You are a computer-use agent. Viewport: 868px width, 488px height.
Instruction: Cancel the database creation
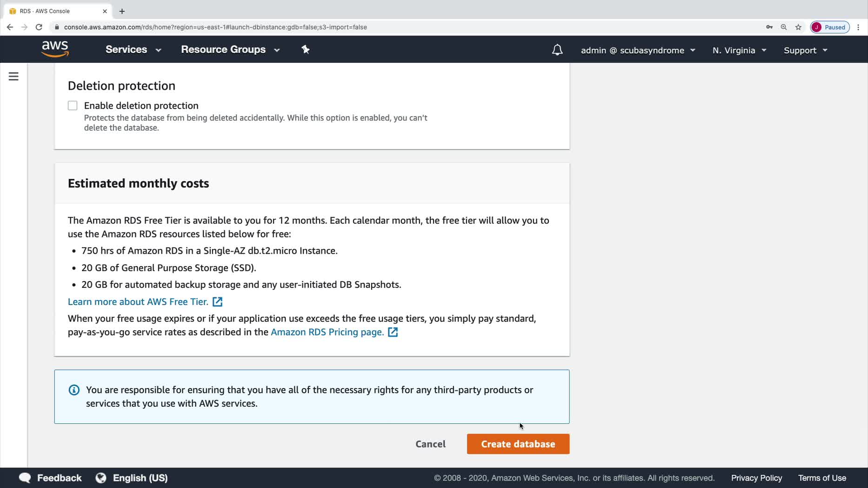(x=430, y=444)
